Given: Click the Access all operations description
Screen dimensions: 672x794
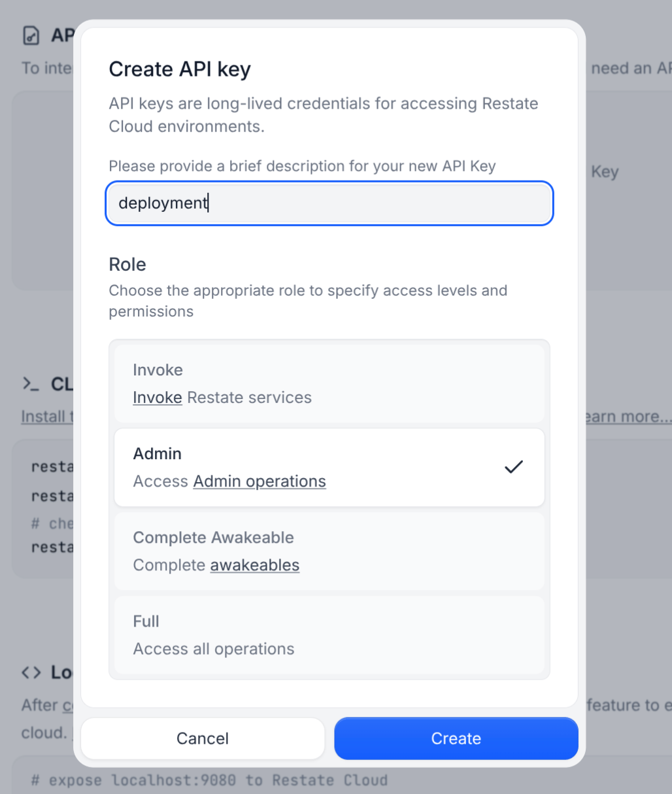Looking at the screenshot, I should (214, 649).
